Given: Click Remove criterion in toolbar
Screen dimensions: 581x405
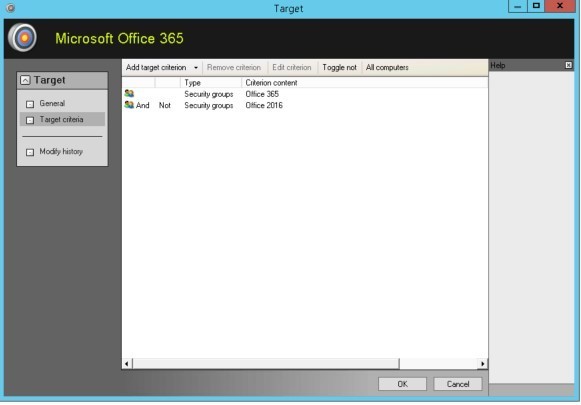Looking at the screenshot, I should 234,67.
